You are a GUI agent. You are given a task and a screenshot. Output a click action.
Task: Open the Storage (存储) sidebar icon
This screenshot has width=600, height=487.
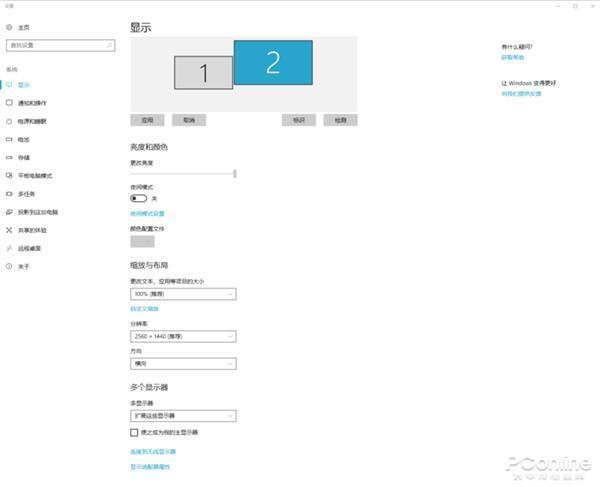coord(10,157)
